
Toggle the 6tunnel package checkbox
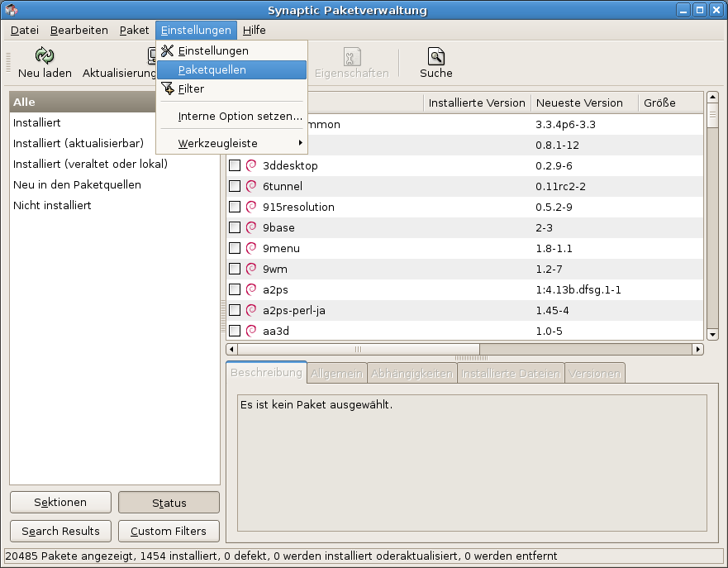coord(235,186)
